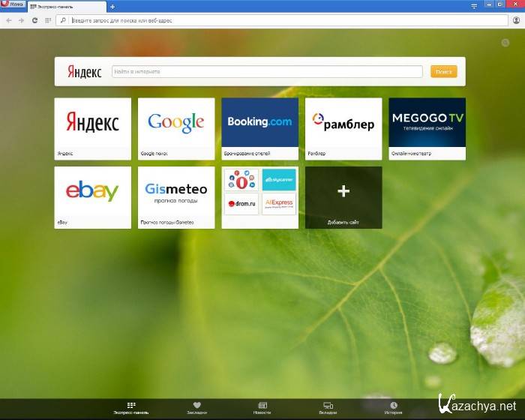Open the Gismeteo weather tile
Image resolution: width=525 pixels, height=420 pixels.
click(175, 192)
